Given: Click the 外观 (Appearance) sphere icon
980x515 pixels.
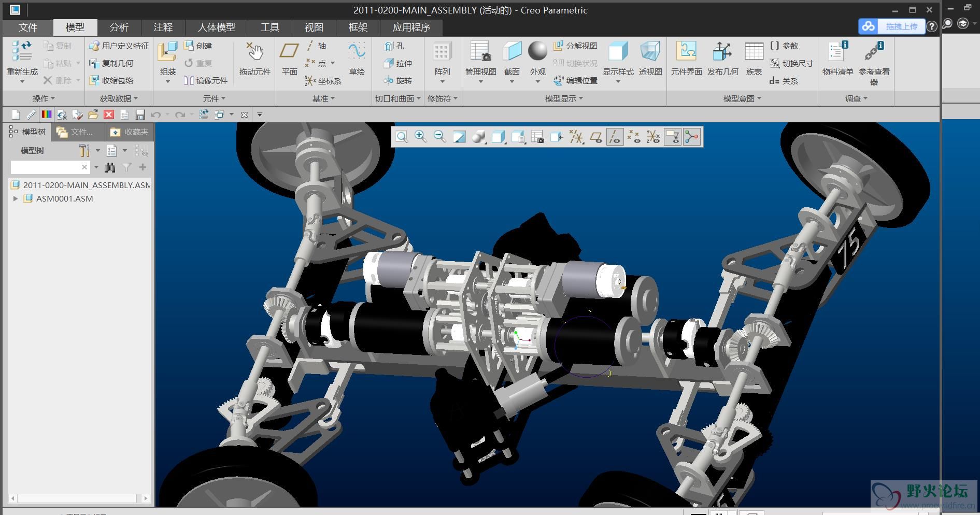Looking at the screenshot, I should (x=537, y=51).
